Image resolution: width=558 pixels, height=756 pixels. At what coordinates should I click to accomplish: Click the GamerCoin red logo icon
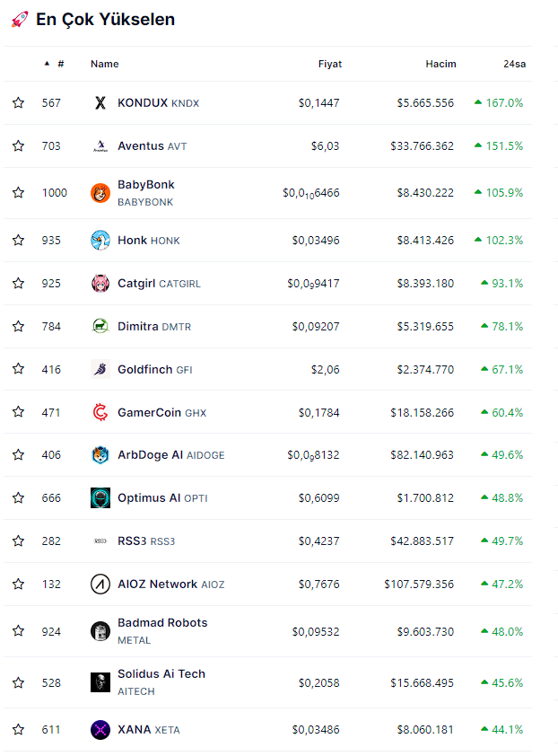[x=100, y=412]
